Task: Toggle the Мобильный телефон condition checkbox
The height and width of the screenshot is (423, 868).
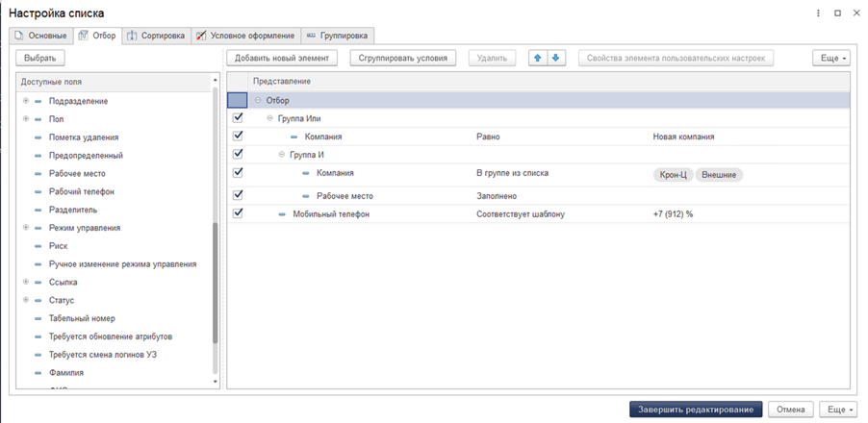Action: pos(238,213)
